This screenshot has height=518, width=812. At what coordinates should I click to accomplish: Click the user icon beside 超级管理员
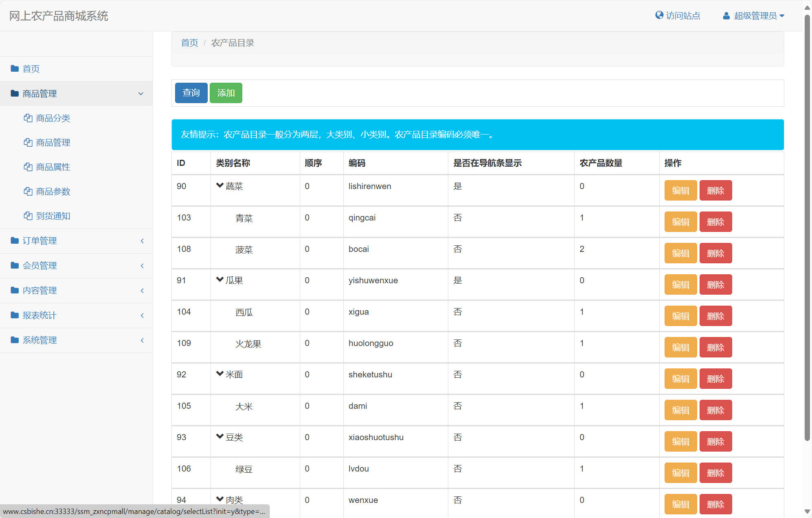tap(726, 15)
